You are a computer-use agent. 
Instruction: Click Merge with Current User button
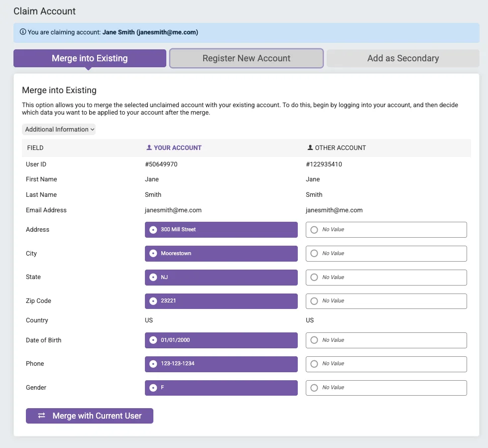tap(89, 416)
